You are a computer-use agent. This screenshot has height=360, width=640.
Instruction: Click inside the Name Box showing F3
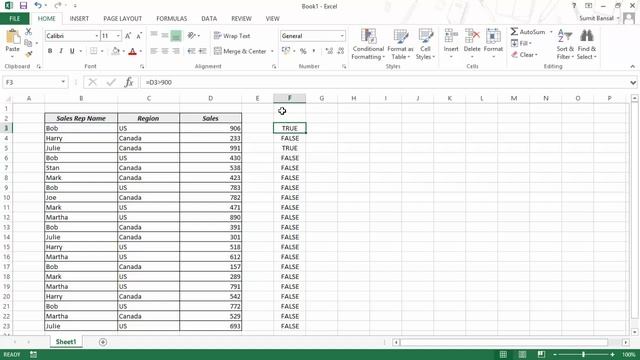click(x=31, y=82)
